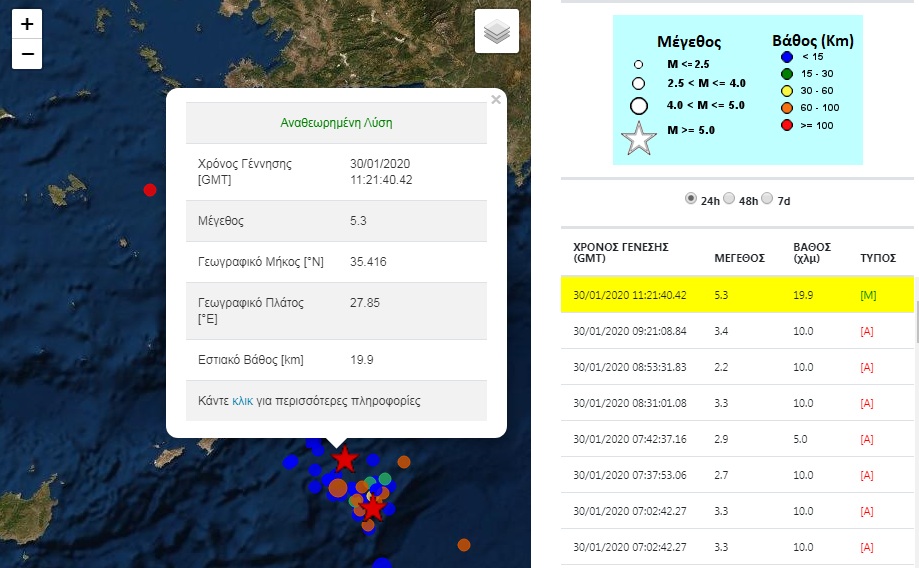Screen dimensions: 919x568
Task: Zoom out on the map
Action: tap(27, 54)
